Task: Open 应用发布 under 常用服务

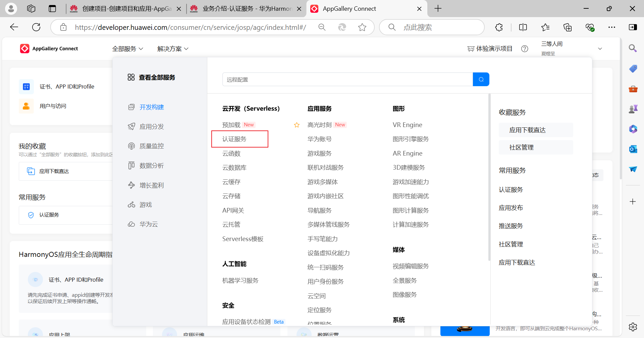Action: pos(511,208)
